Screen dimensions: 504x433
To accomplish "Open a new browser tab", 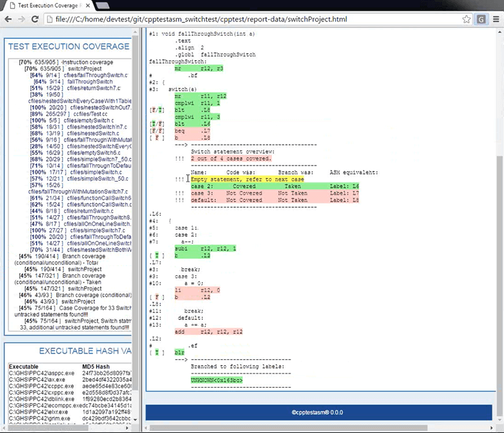I will tap(103, 5).
